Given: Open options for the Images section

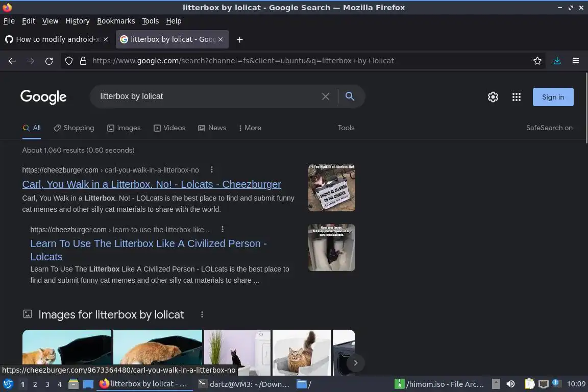Looking at the screenshot, I should coord(202,315).
